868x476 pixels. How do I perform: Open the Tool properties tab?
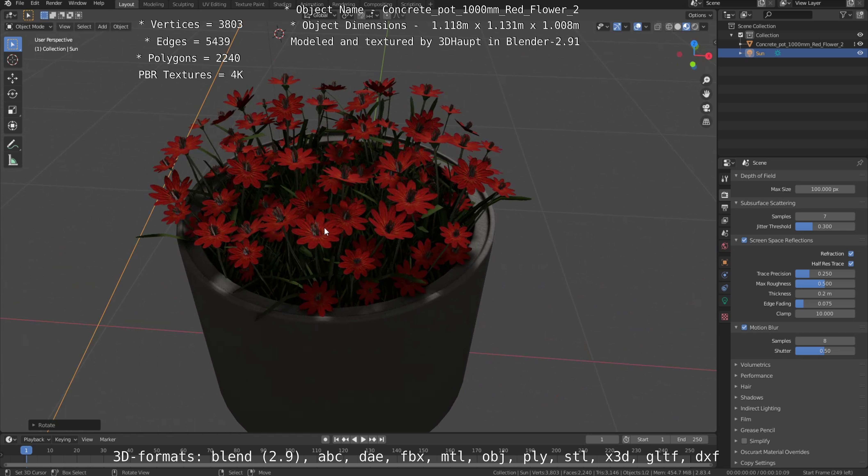pos(724,179)
